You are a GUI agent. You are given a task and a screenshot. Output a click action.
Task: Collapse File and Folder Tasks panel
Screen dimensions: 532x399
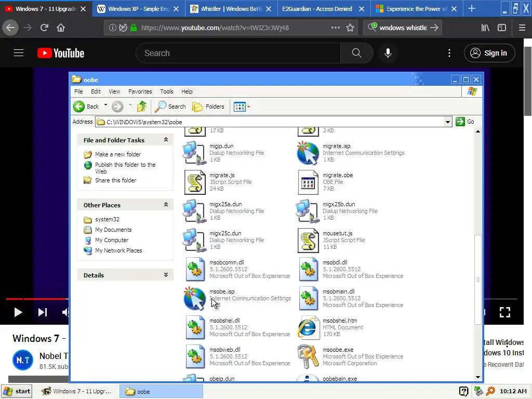pos(166,139)
